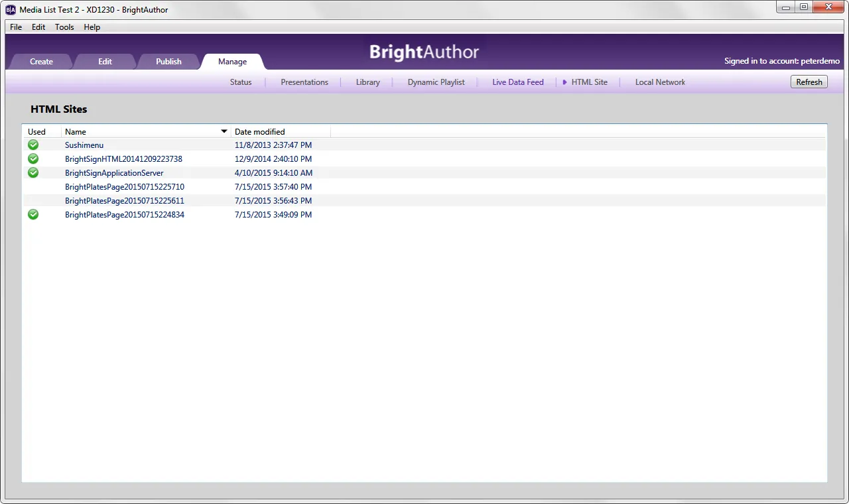
Task: Select the Manage tab
Action: 232,62
